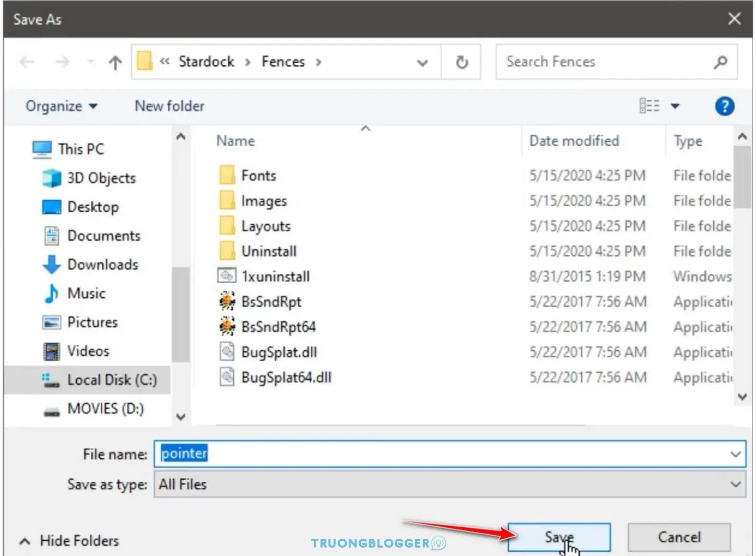Refresh the Fences folder view
This screenshot has width=756, height=556.
pos(462,62)
